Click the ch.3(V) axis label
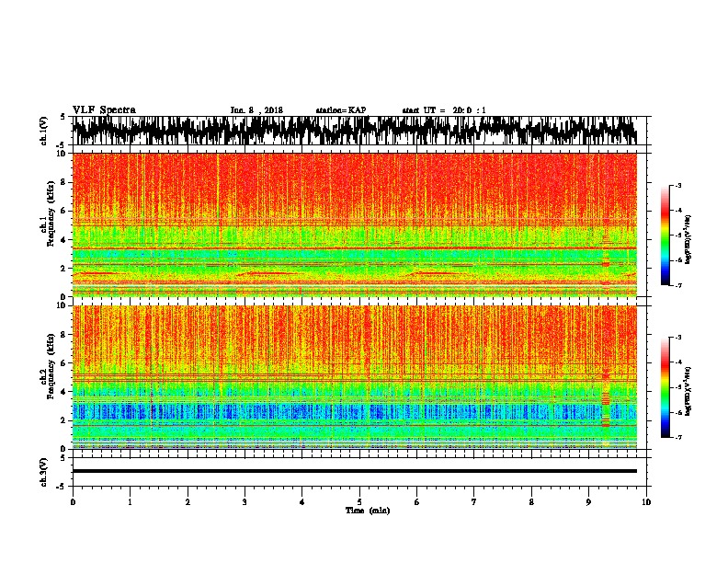This screenshot has height=563, width=728. click(44, 472)
